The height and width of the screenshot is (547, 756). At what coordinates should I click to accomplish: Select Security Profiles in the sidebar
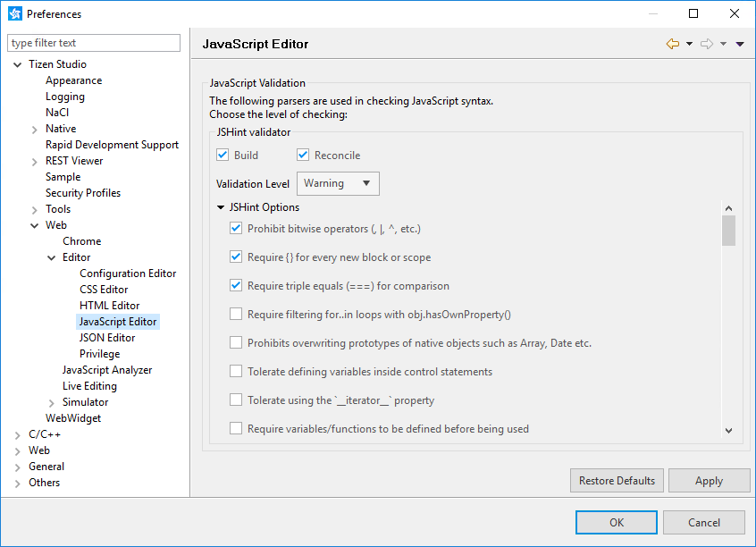pyautogui.click(x=83, y=192)
